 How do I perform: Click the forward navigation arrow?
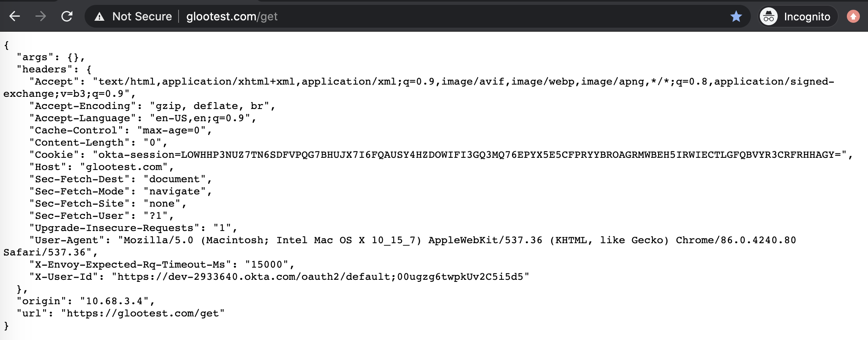point(41,16)
